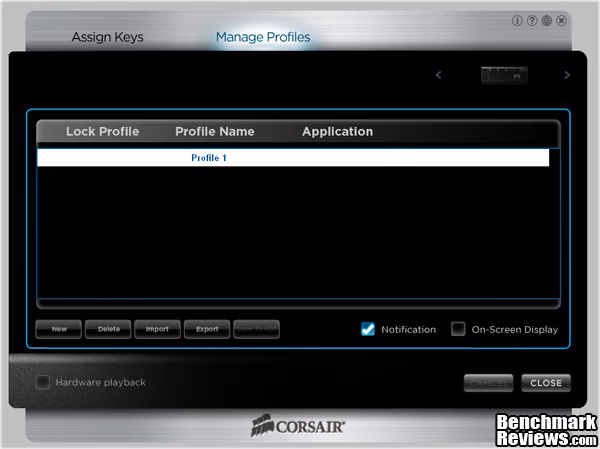The width and height of the screenshot is (600, 449).
Task: Click the CLOSE button
Action: (546, 383)
